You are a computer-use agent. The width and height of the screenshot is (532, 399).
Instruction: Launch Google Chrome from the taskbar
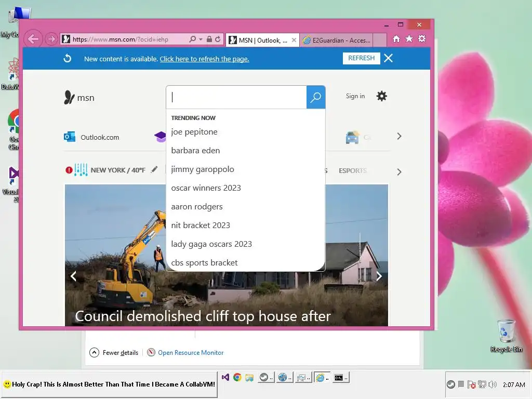coord(237,377)
